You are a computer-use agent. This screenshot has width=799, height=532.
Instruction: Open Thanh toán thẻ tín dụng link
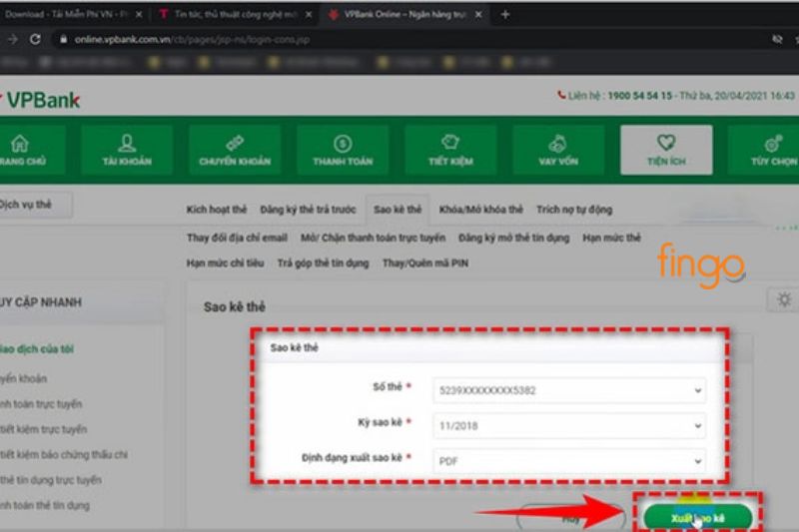(45, 505)
